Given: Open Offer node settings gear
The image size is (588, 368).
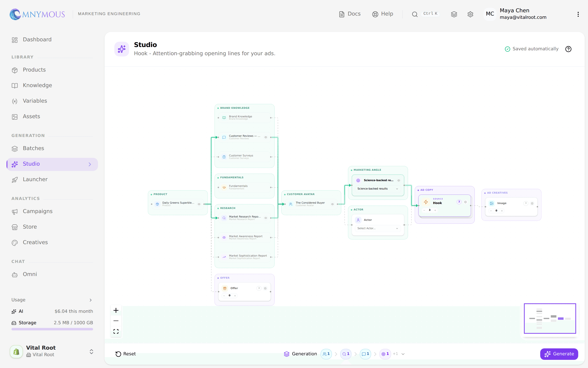Looking at the screenshot, I should (x=265, y=288).
